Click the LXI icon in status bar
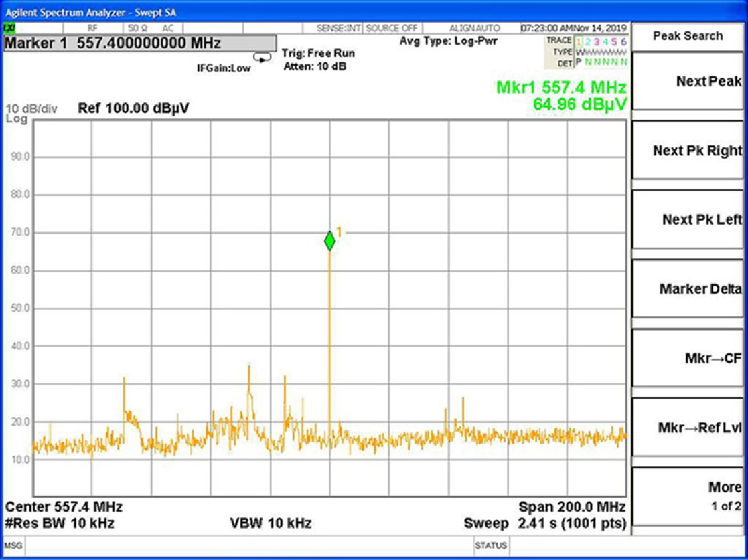The width and height of the screenshot is (748, 560). point(9,28)
